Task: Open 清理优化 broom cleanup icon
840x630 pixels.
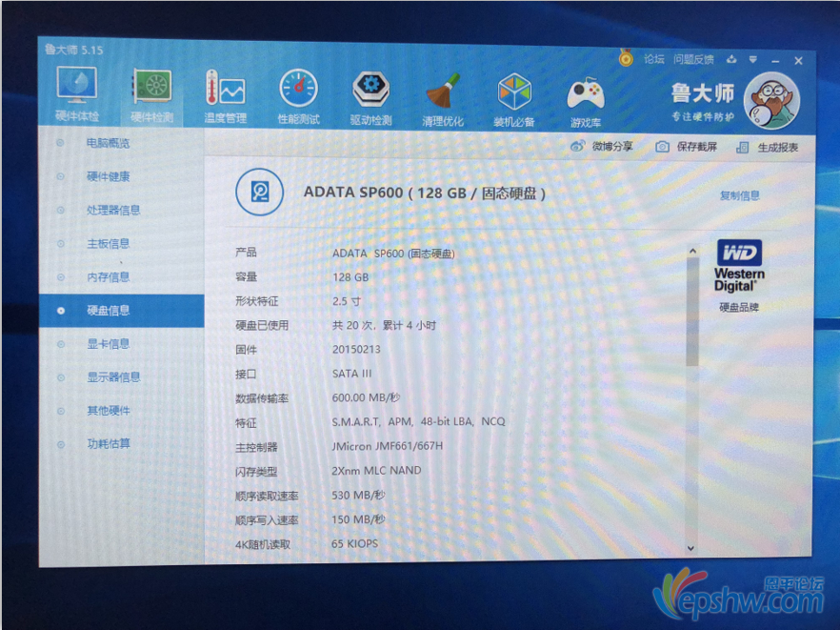Action: [443, 91]
